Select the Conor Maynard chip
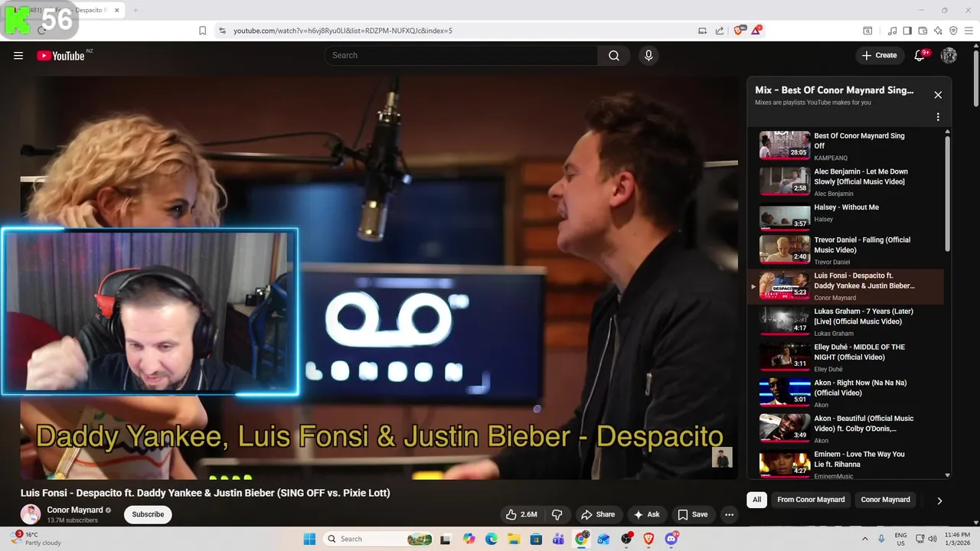This screenshot has width=980, height=551. (885, 500)
